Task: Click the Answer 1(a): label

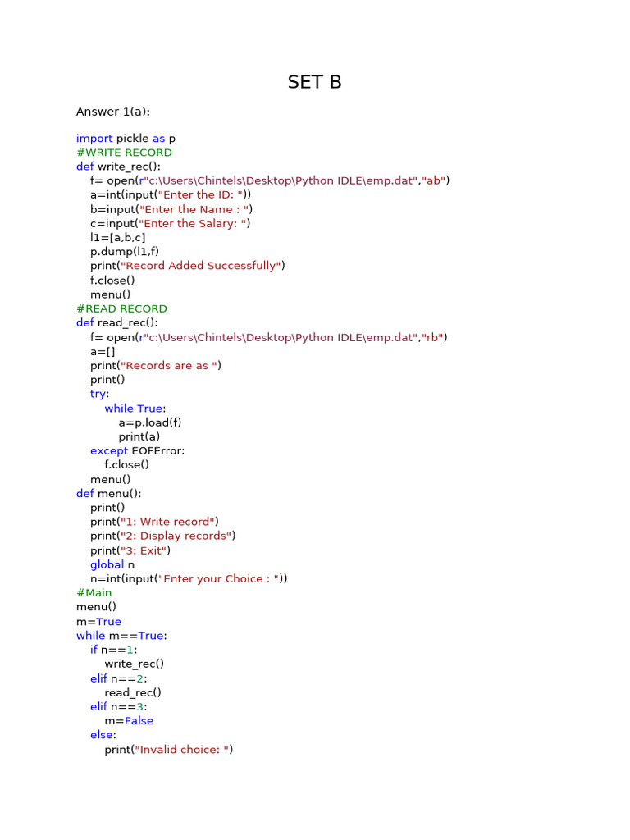Action: pos(113,112)
